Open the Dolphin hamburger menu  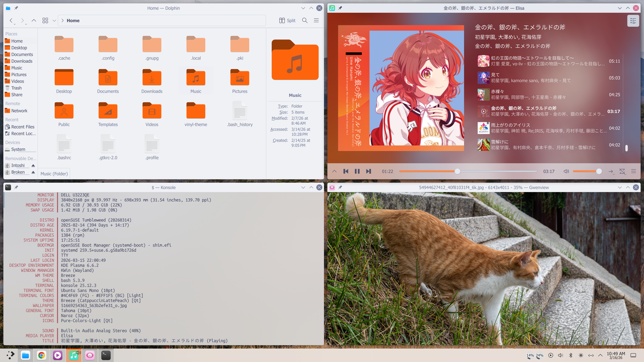316,21
